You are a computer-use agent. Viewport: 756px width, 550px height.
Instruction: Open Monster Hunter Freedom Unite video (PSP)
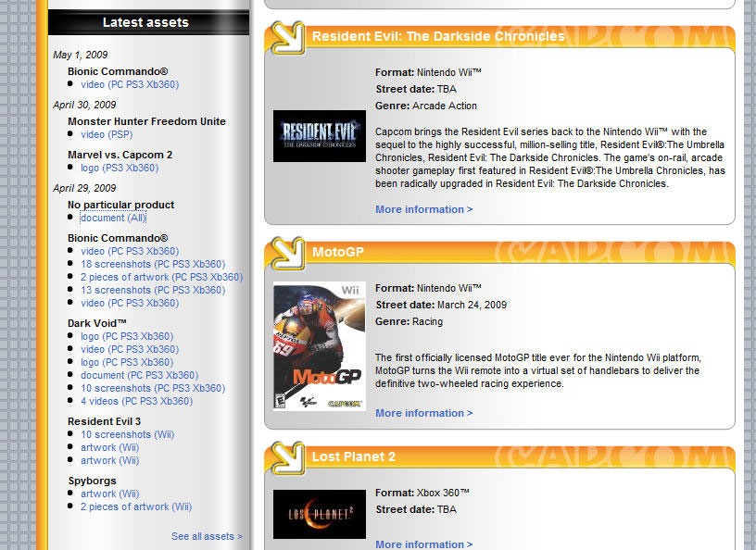(106, 134)
